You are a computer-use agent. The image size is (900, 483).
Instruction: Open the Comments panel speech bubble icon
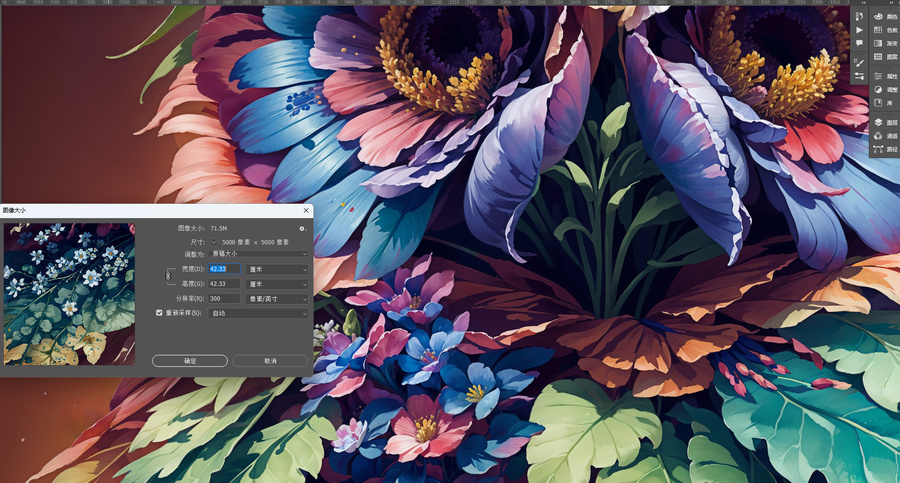(859, 43)
